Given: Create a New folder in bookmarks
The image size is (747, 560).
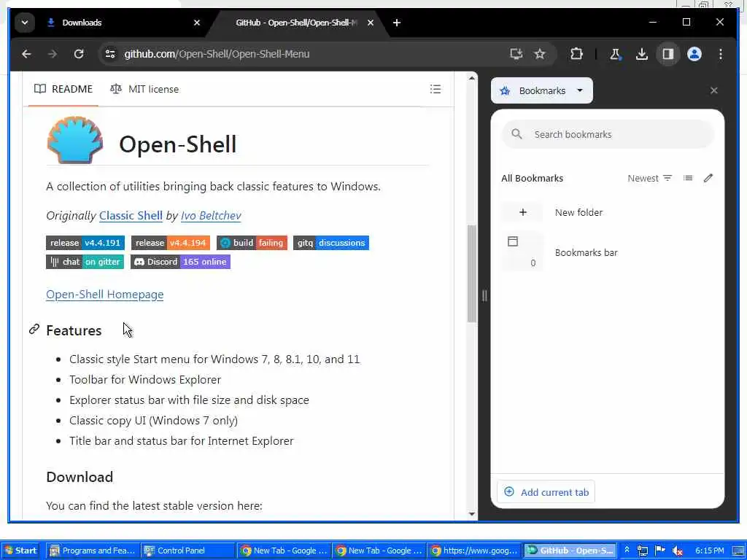Looking at the screenshot, I should (x=608, y=212).
